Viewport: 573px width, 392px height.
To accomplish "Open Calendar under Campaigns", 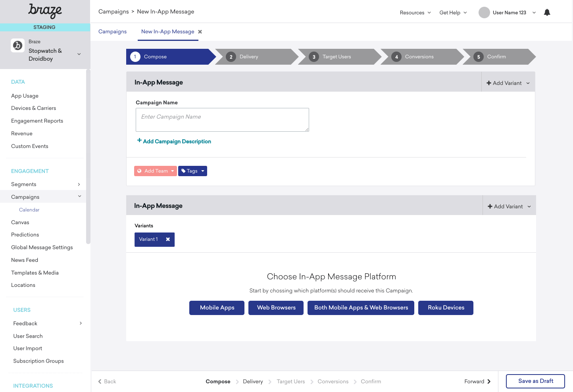I will click(x=29, y=210).
